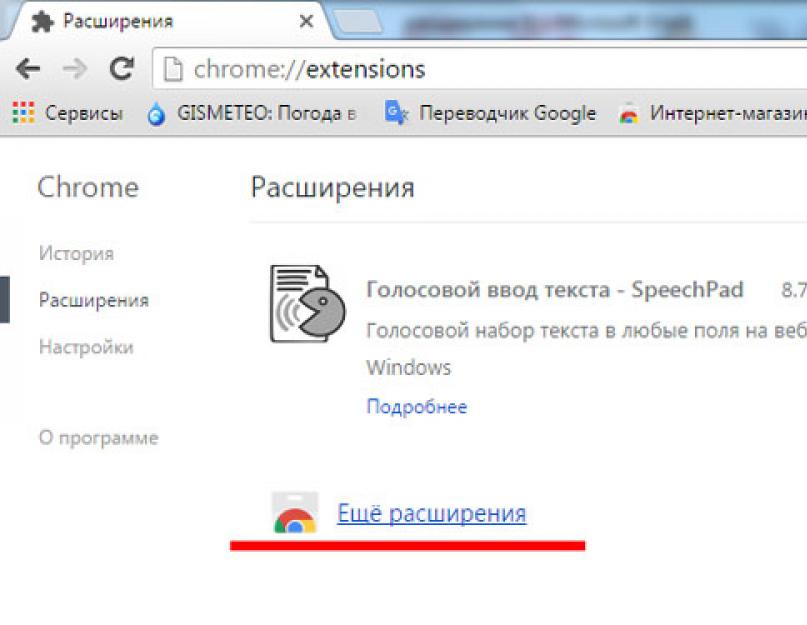Select the Расширения browser tab

point(167,21)
